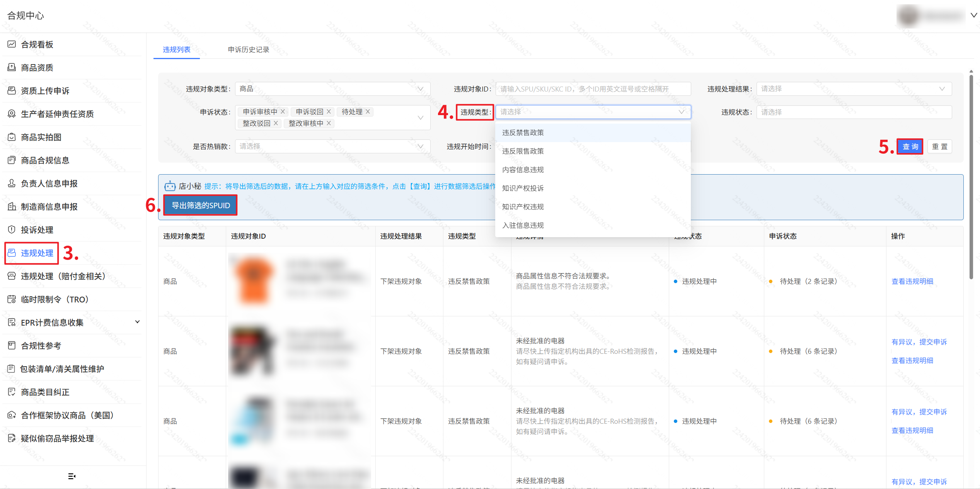Screen dimensions: 980x489
Task: Open the 合规看板 dashboard icon
Action: tap(12, 44)
